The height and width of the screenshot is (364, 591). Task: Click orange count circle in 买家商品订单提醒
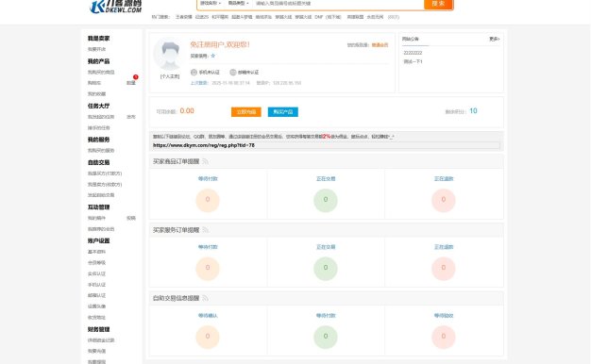pyautogui.click(x=208, y=200)
